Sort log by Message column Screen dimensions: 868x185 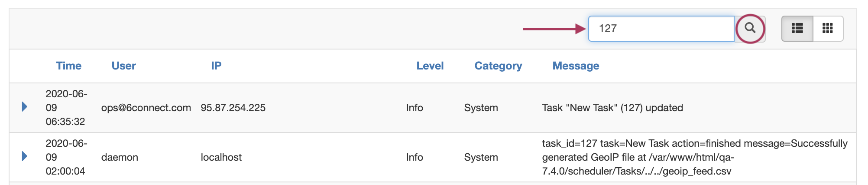(576, 66)
